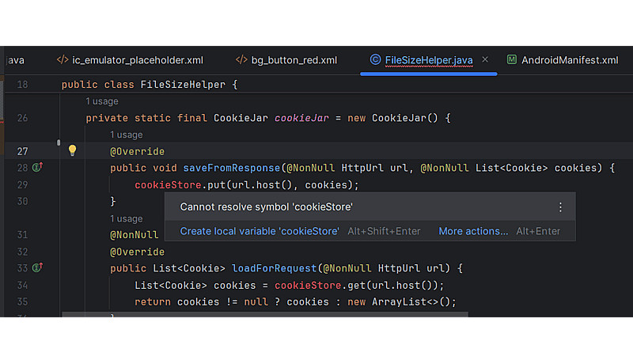Screen dimensions: 633x364
Task: Click the Create local variable 'cookieStore' link
Action: point(260,231)
